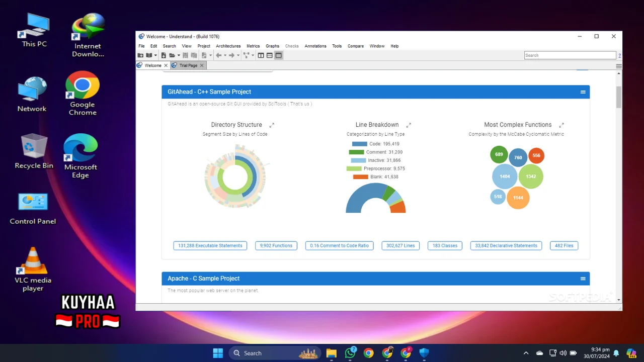
Task: Click the orange Blank legend swatch
Action: coord(360,177)
